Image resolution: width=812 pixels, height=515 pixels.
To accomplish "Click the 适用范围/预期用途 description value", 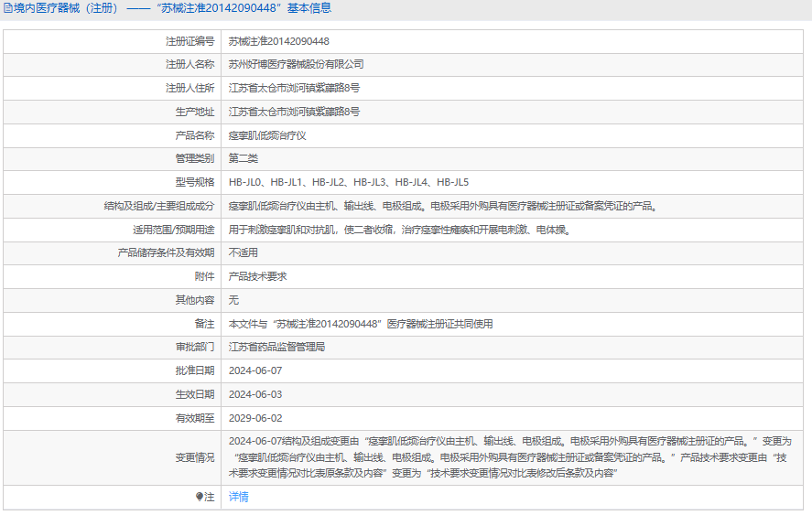I will point(401,230).
